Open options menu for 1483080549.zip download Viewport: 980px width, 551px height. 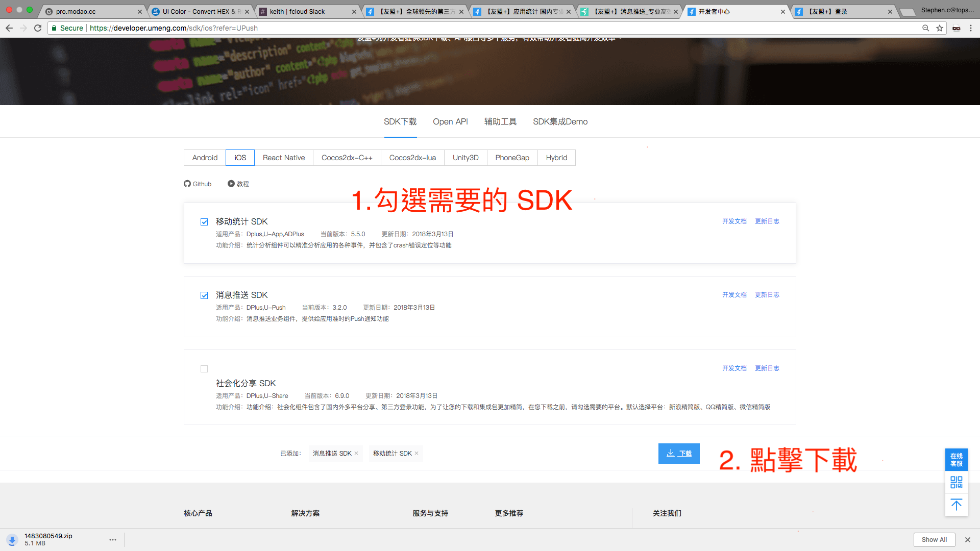point(113,539)
